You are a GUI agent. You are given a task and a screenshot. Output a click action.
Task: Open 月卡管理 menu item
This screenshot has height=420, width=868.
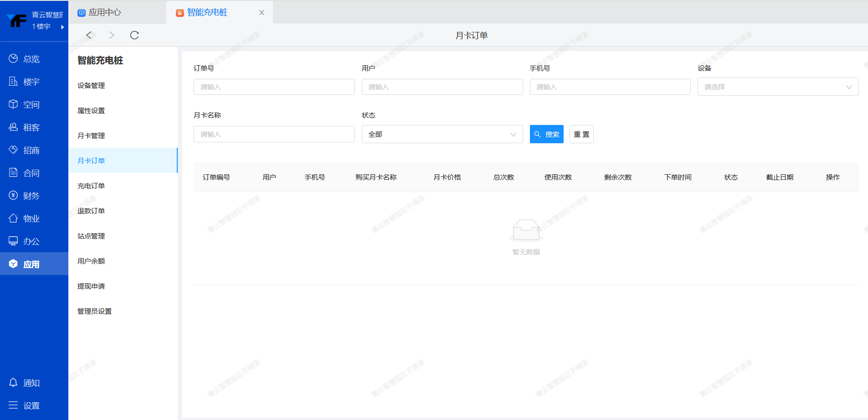(91, 135)
